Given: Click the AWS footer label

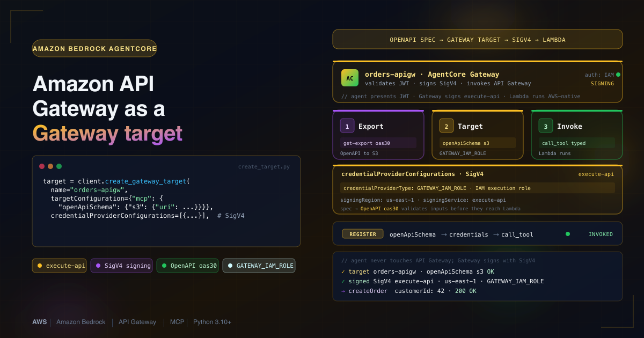Looking at the screenshot, I should pyautogui.click(x=39, y=322).
